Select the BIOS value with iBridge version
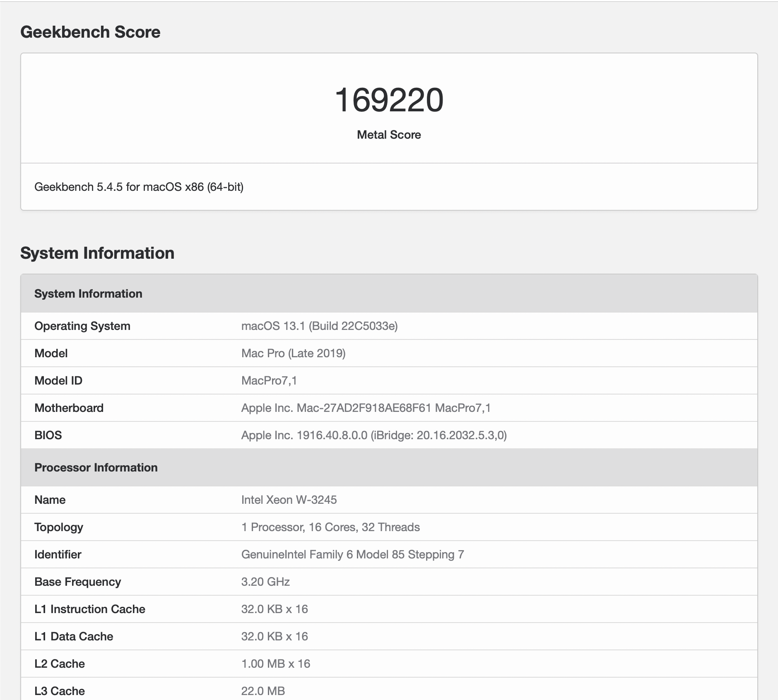 tap(374, 435)
